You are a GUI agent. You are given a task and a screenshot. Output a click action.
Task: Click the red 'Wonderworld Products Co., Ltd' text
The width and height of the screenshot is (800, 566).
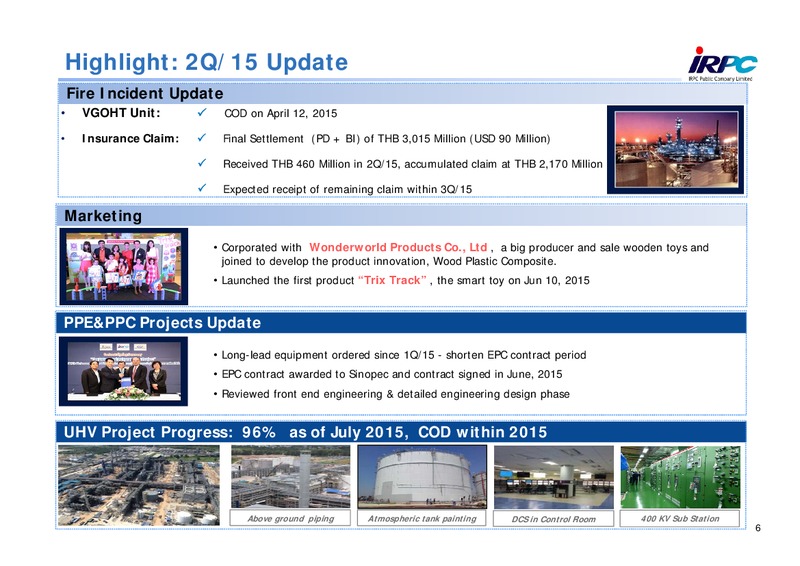[x=398, y=248]
